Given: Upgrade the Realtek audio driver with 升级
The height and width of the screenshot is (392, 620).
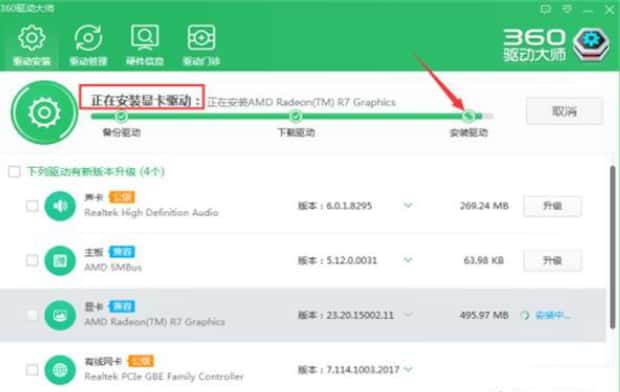Looking at the screenshot, I should (552, 206).
